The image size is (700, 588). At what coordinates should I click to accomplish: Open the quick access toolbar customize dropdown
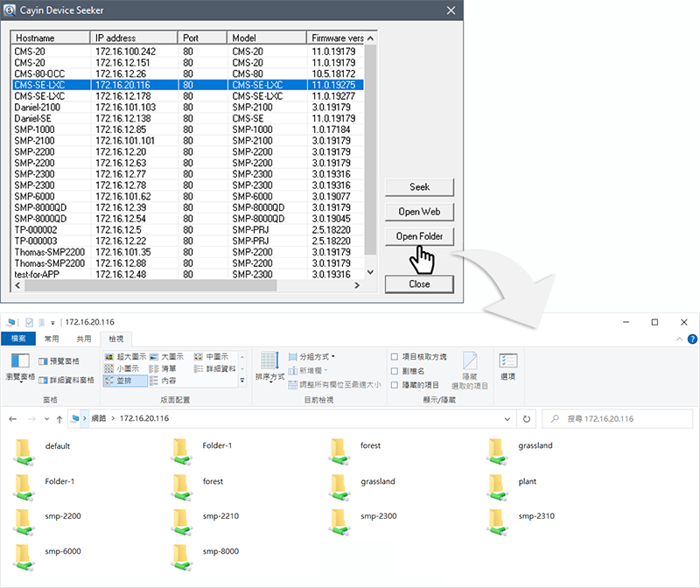point(52,322)
